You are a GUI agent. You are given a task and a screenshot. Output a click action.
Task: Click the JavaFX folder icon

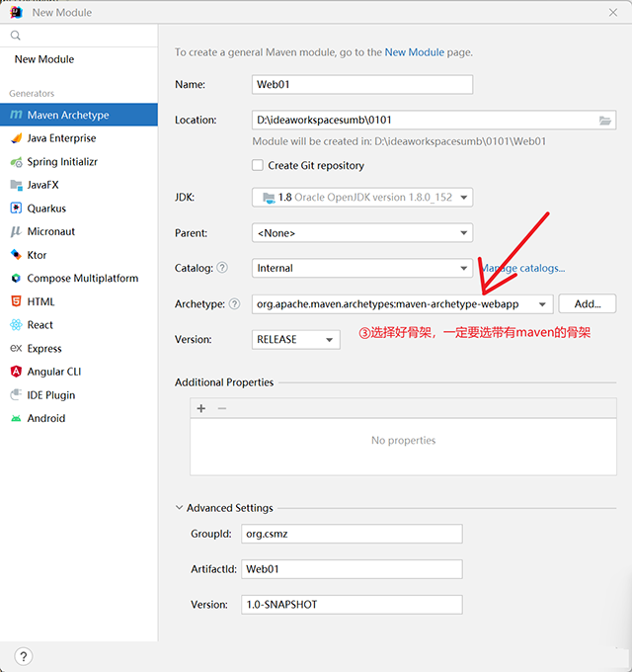tap(16, 185)
